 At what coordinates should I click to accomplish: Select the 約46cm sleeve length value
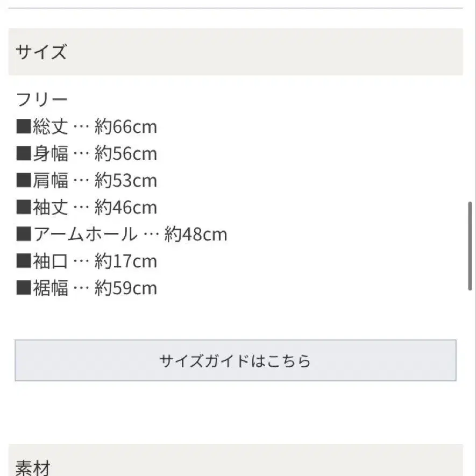click(126, 208)
